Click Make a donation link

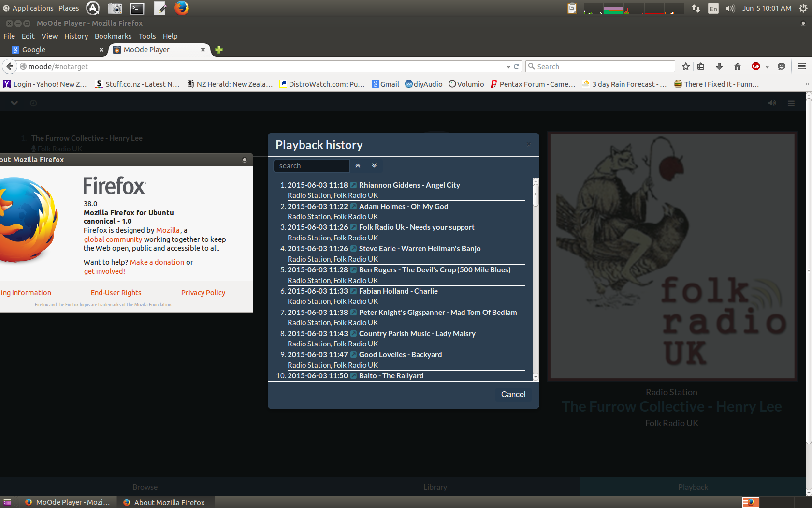point(157,262)
